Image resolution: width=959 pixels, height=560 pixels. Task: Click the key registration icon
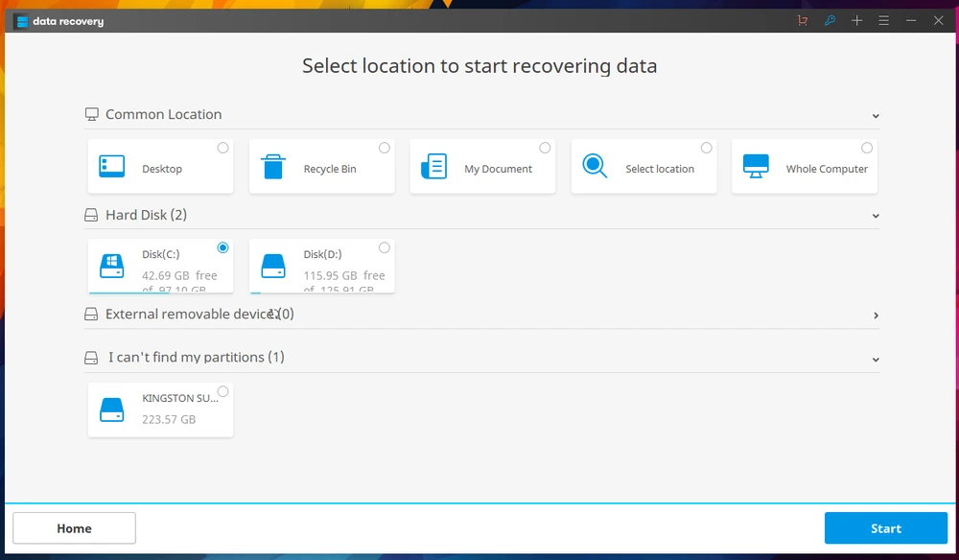(x=830, y=21)
